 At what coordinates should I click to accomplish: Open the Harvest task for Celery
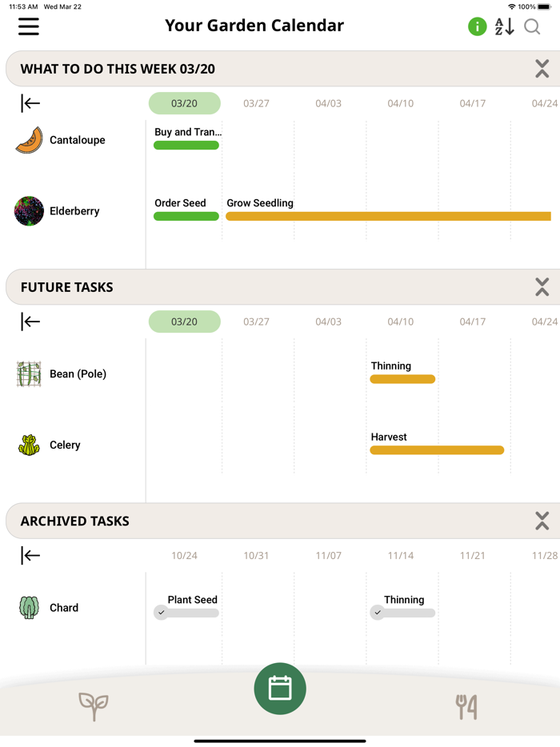pyautogui.click(x=436, y=450)
